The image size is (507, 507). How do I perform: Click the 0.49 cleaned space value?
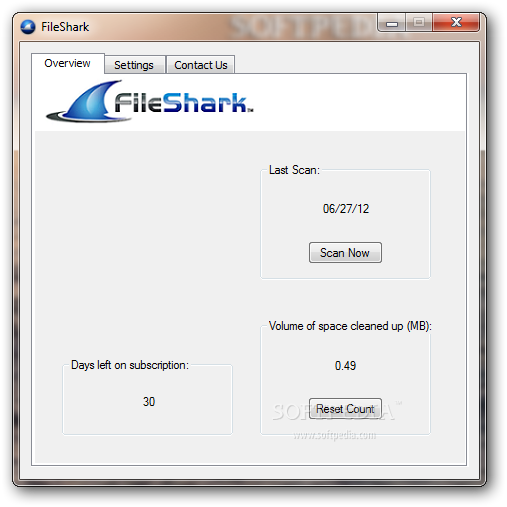pos(345,366)
